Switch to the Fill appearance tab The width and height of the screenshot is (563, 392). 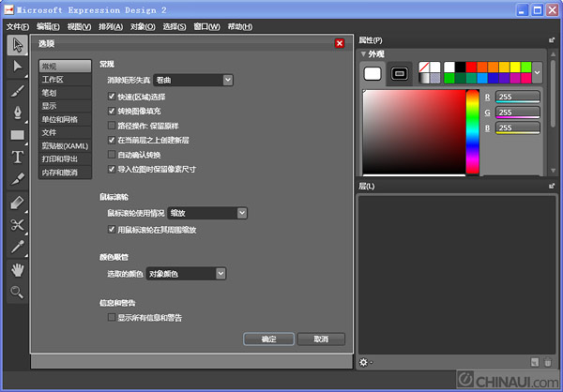373,73
